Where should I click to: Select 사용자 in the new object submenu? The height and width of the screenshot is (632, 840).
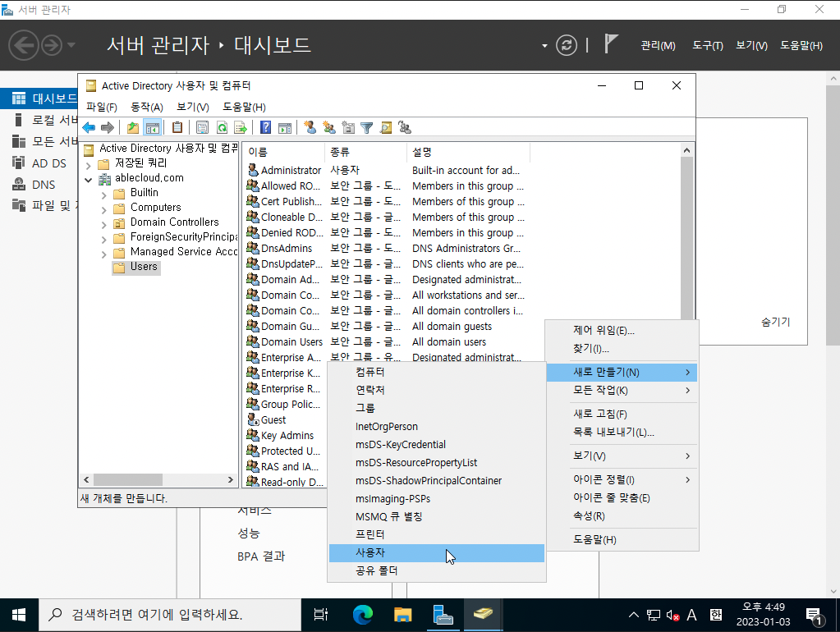coord(437,552)
